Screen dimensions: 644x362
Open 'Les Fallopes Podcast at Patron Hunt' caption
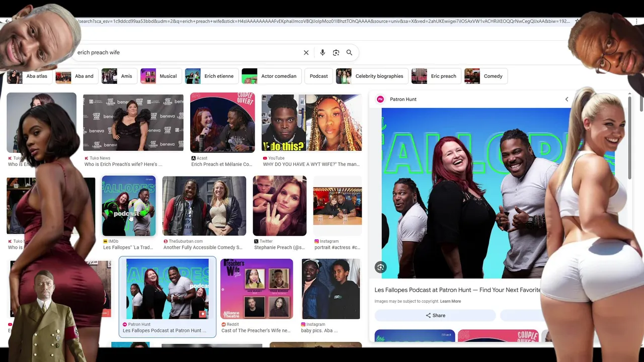[165, 330]
